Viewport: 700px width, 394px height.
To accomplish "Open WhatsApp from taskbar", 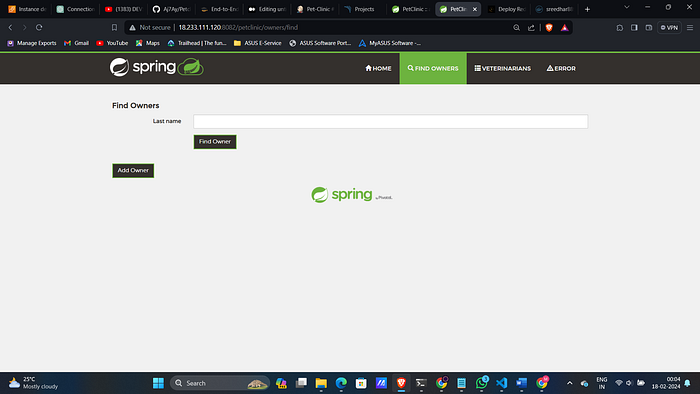I will coord(482,383).
